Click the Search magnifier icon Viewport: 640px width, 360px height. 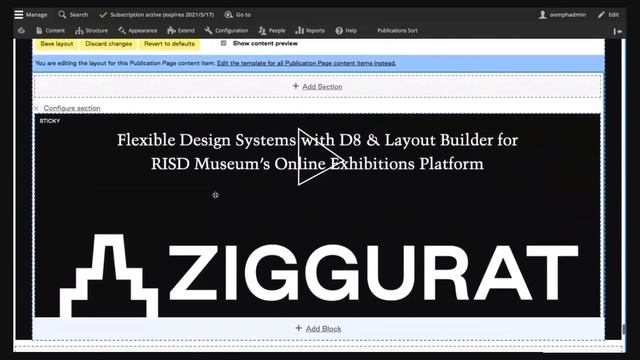point(62,15)
